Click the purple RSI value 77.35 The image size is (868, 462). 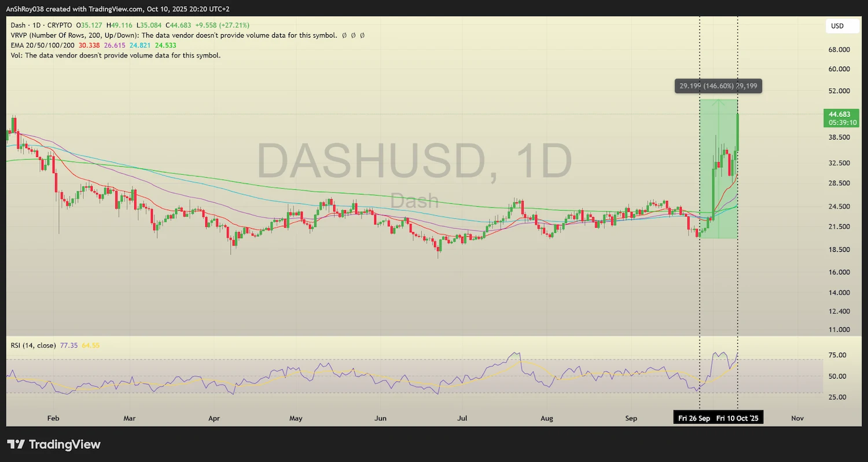point(68,344)
